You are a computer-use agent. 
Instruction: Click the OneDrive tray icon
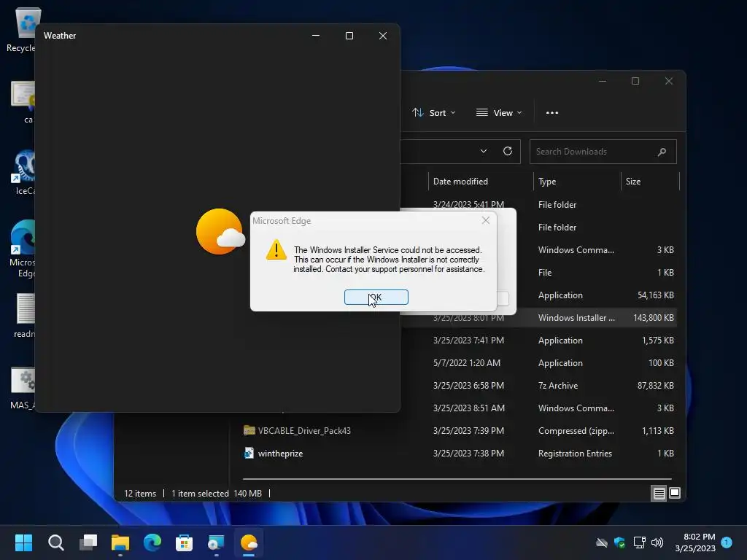tap(602, 542)
